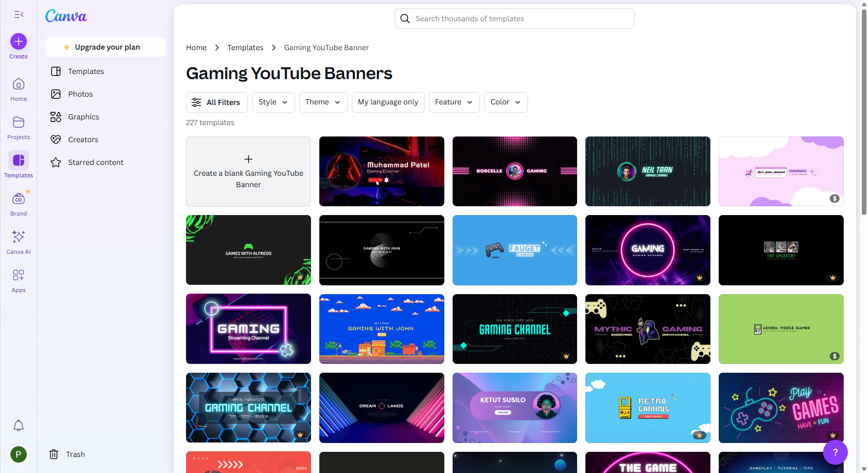Open profile avatar P
Viewport: 868px width, 473px height.
[19, 454]
